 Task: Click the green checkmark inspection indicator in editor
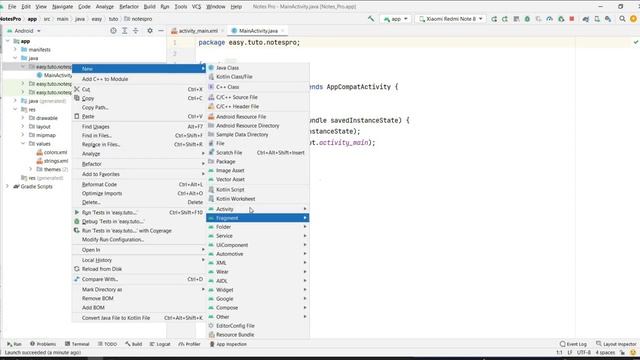tap(636, 42)
